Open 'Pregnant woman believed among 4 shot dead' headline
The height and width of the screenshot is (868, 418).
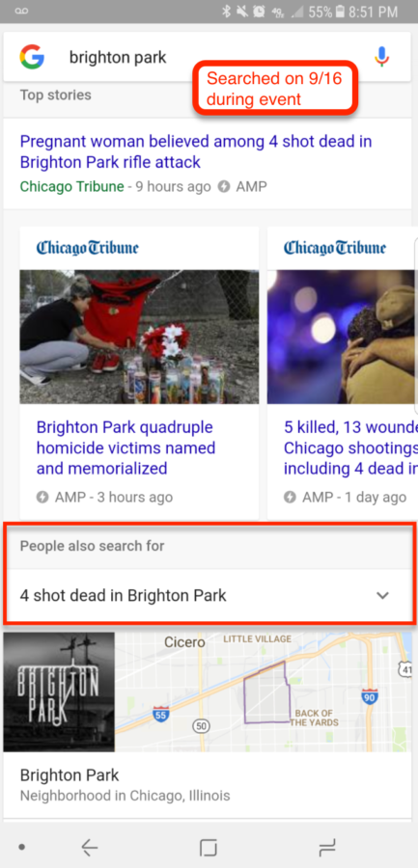pos(196,151)
